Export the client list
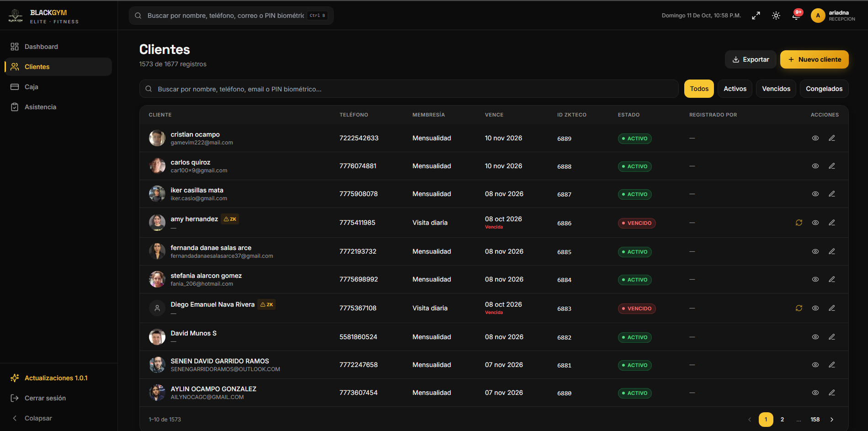Image resolution: width=868 pixels, height=431 pixels. coord(751,59)
